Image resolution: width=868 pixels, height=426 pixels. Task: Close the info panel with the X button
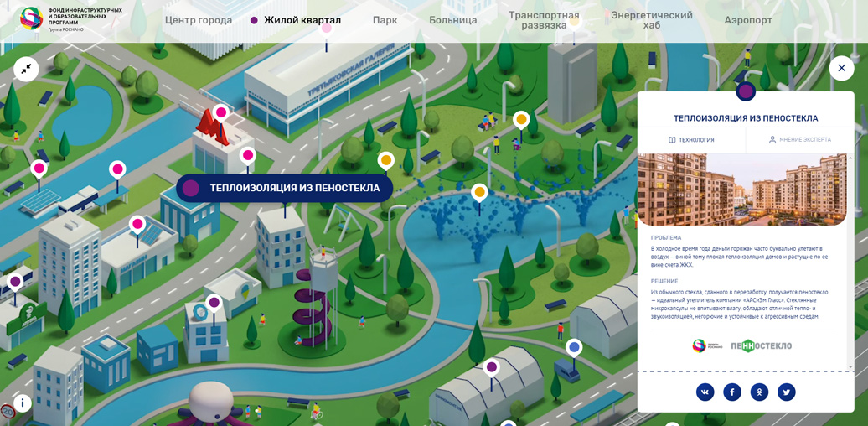click(x=841, y=68)
